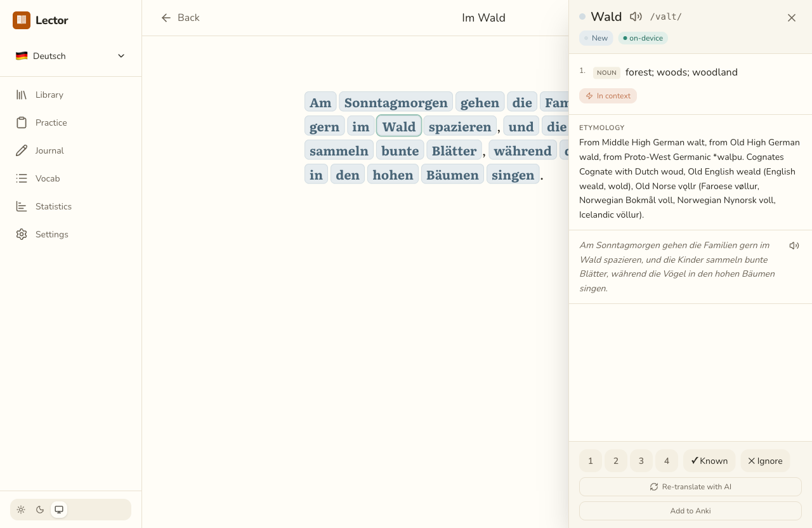The image size is (812, 528).
Task: Set word familiarity level 3
Action: tap(641, 461)
